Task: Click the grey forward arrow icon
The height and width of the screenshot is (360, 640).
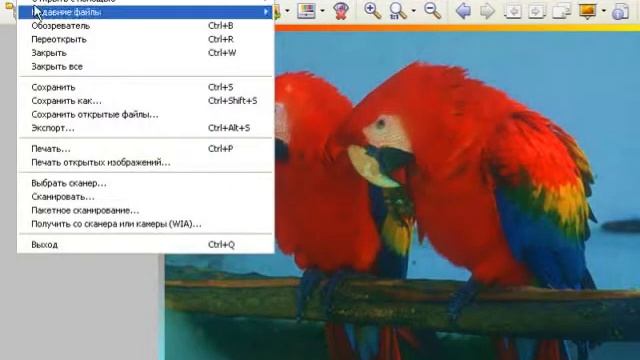Action: 487,11
